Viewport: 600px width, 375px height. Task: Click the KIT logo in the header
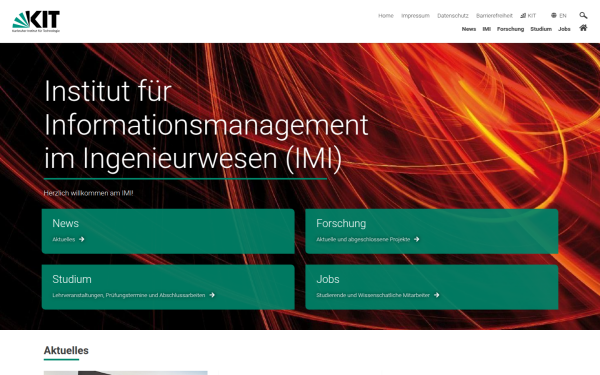pyautogui.click(x=36, y=21)
